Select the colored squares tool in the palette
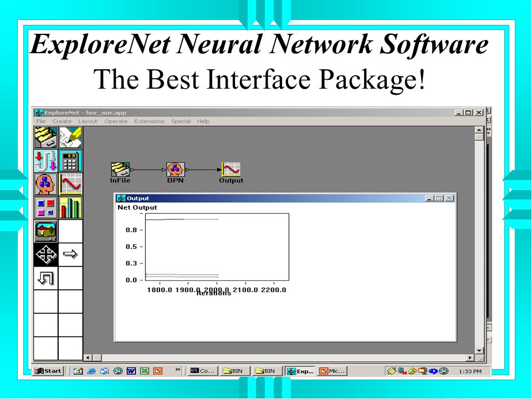This screenshot has height=399, width=532. [46, 208]
